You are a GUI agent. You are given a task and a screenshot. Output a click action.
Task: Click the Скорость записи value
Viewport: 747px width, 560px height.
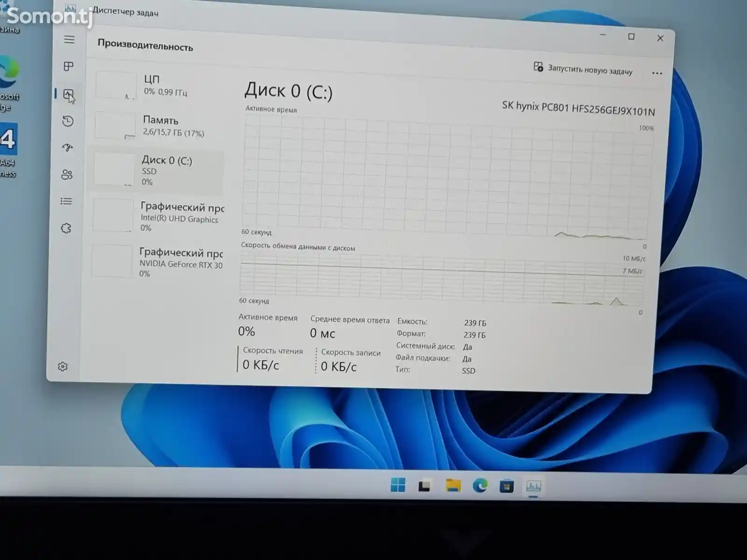[x=338, y=367]
